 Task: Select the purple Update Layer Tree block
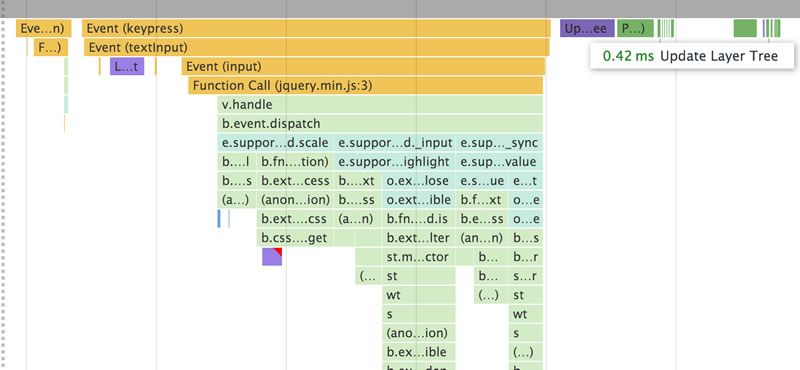(587, 29)
